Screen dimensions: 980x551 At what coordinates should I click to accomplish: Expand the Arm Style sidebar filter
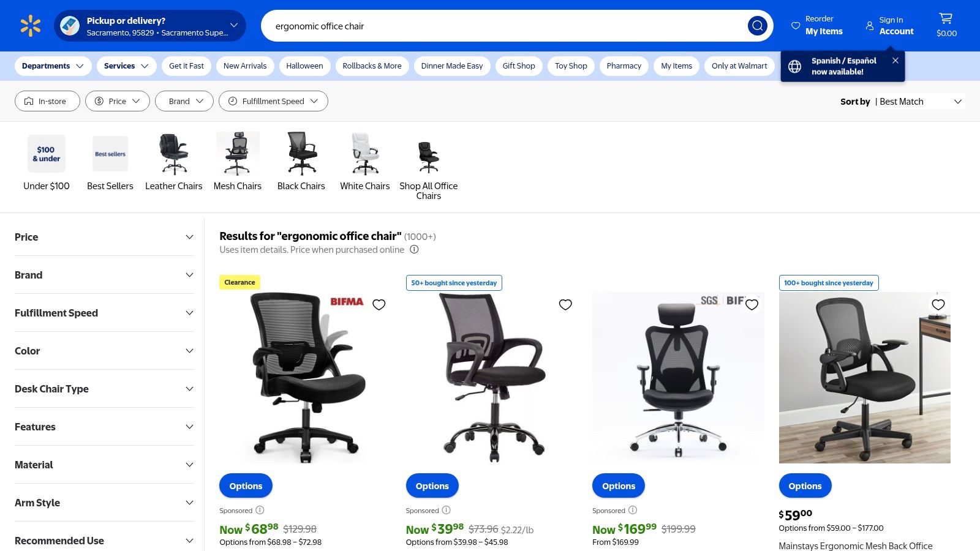pos(104,503)
